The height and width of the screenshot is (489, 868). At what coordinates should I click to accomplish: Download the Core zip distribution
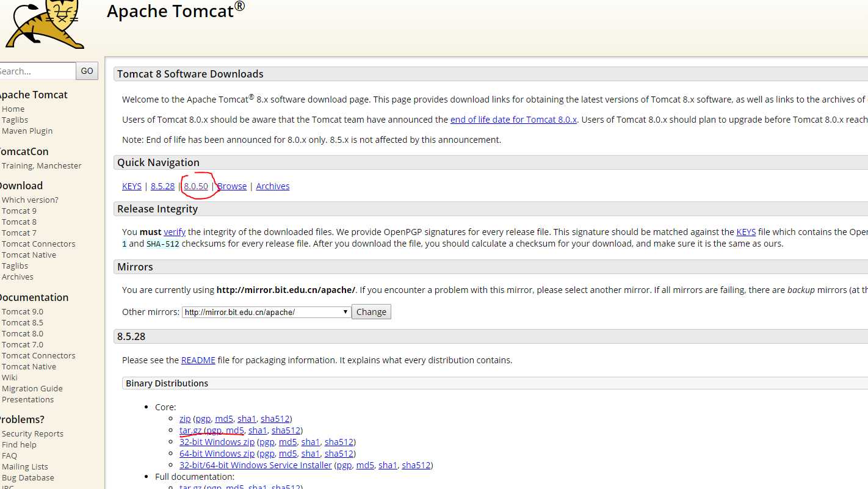(x=185, y=419)
